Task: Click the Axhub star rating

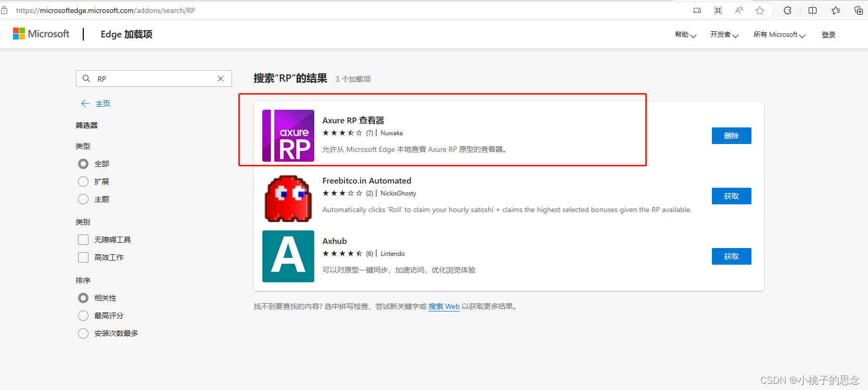Action: coord(342,254)
